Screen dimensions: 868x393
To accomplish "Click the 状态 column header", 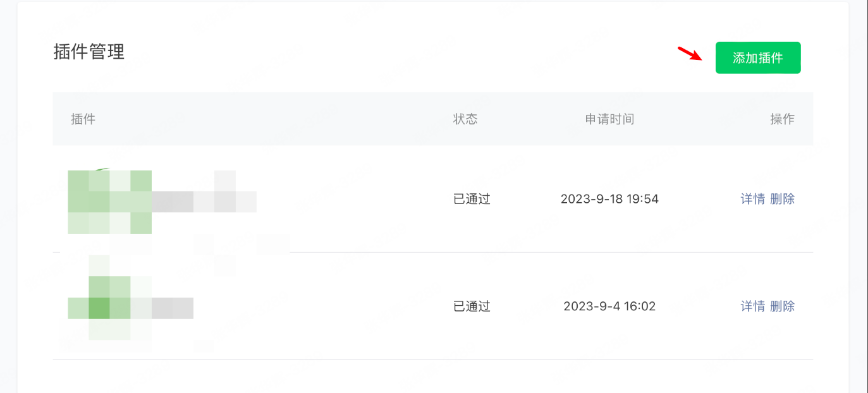I will (465, 119).
